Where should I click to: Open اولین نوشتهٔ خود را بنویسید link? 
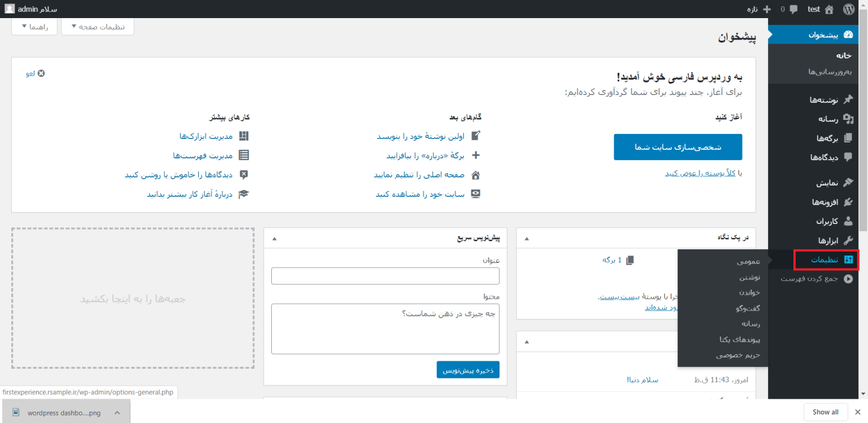[x=420, y=136]
